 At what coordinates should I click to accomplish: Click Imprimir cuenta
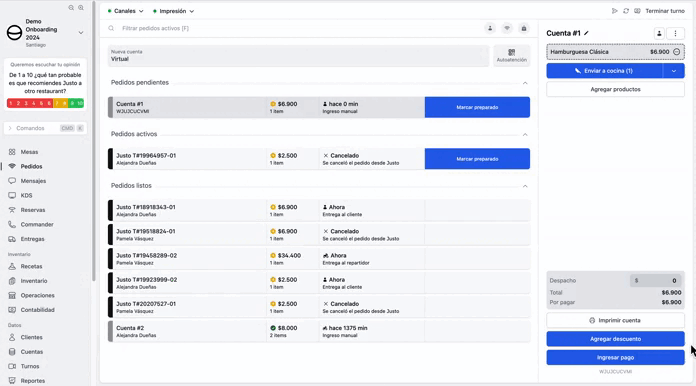pyautogui.click(x=615, y=320)
